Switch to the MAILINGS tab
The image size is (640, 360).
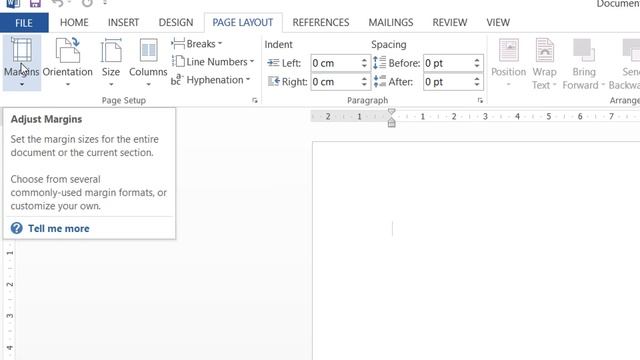(x=391, y=22)
